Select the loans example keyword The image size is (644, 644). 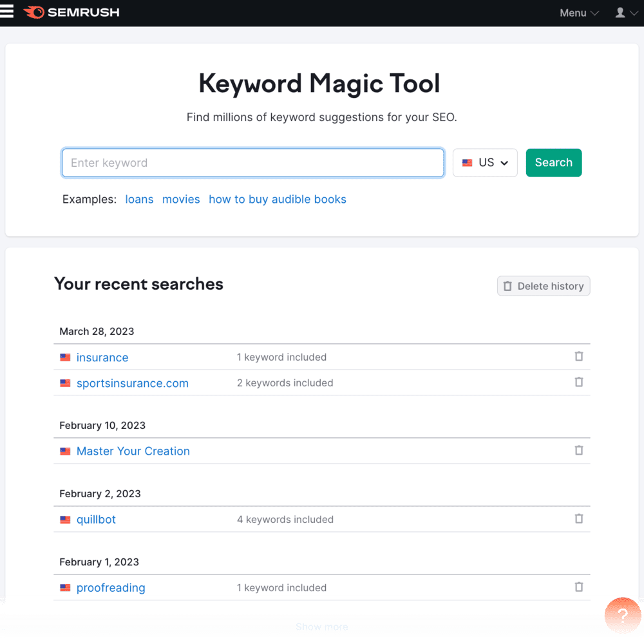click(x=139, y=200)
